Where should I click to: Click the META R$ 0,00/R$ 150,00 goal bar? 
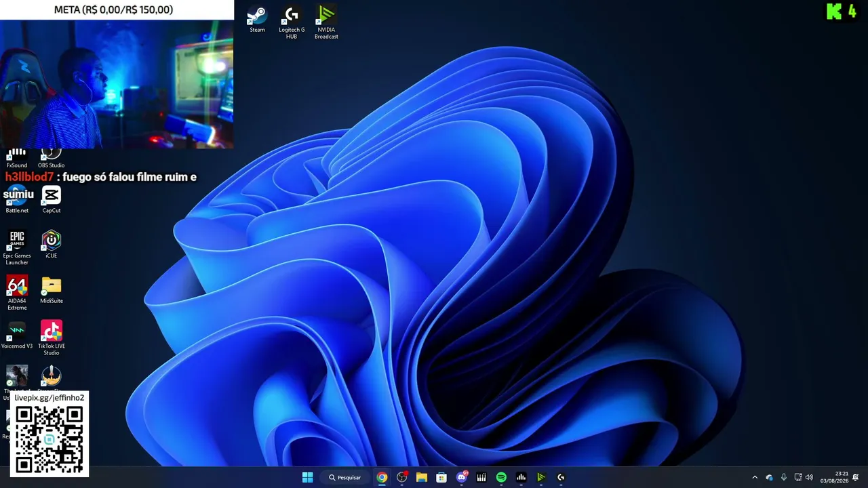click(117, 9)
